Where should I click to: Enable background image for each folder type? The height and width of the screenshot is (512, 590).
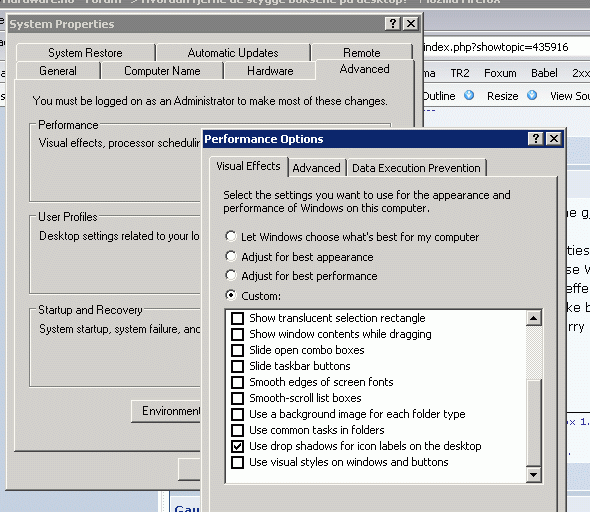[237, 414]
